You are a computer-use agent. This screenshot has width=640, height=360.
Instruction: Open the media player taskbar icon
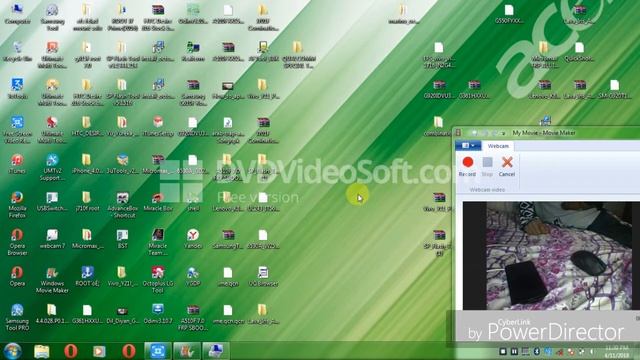pos(99,351)
